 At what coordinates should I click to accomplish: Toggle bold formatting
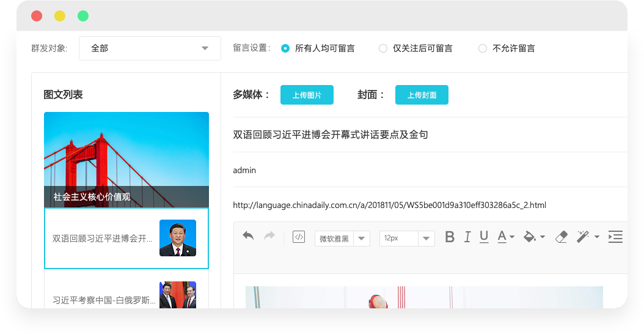(450, 237)
